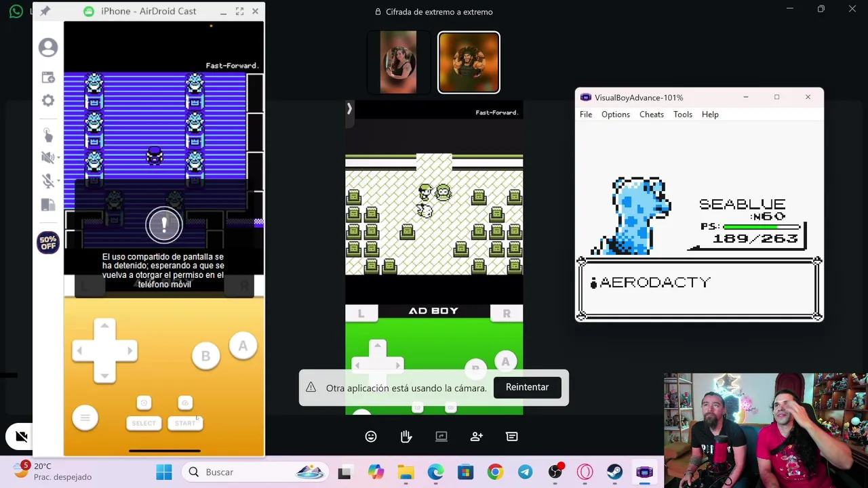
Task: Tap D-pad right arrow on yellow emulator
Action: (129, 350)
